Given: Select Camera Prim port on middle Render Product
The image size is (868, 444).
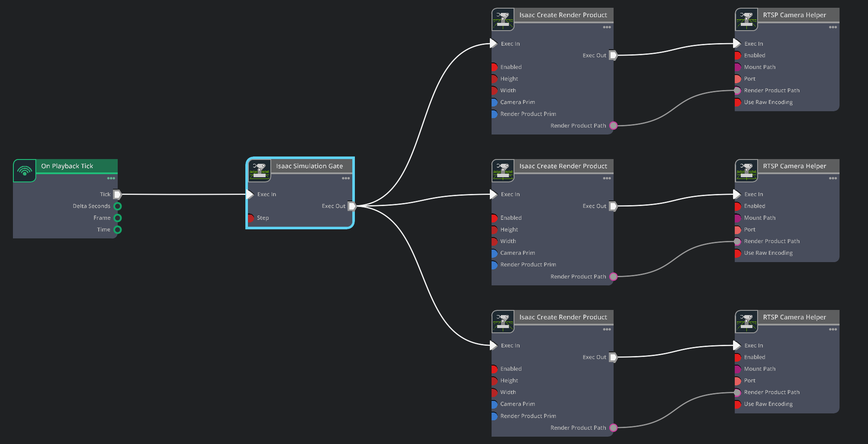Looking at the screenshot, I should tap(494, 253).
